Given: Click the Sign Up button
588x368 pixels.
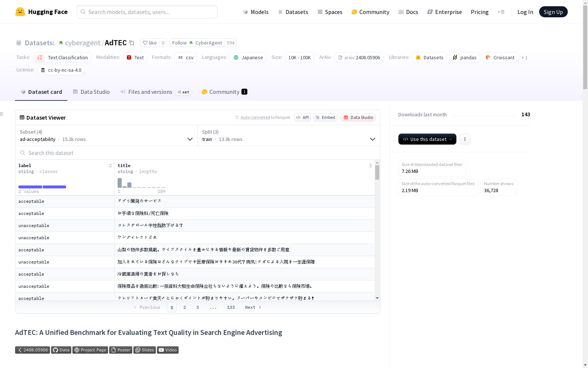Looking at the screenshot, I should pyautogui.click(x=553, y=12).
